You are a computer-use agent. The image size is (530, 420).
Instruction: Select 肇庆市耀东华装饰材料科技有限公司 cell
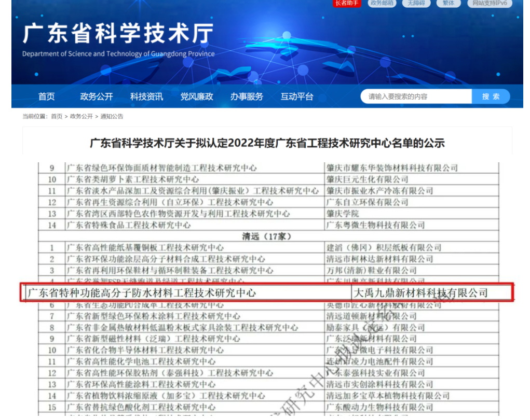tap(411, 168)
